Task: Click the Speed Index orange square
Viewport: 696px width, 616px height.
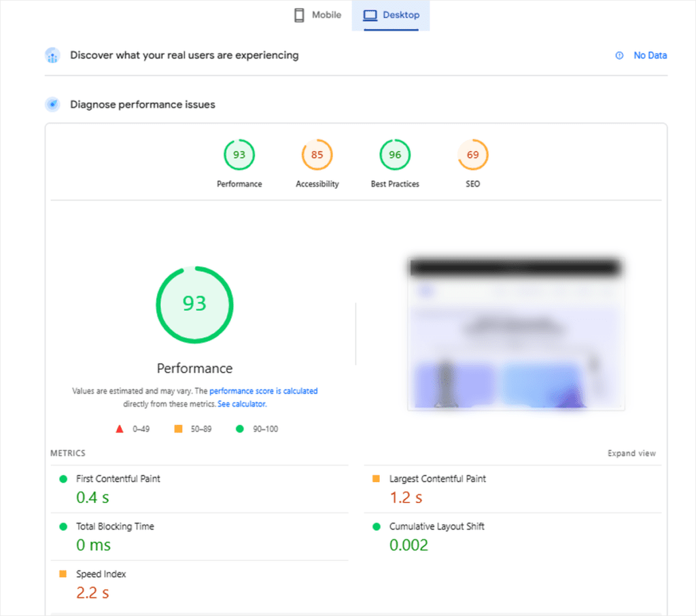Action: 63,574
